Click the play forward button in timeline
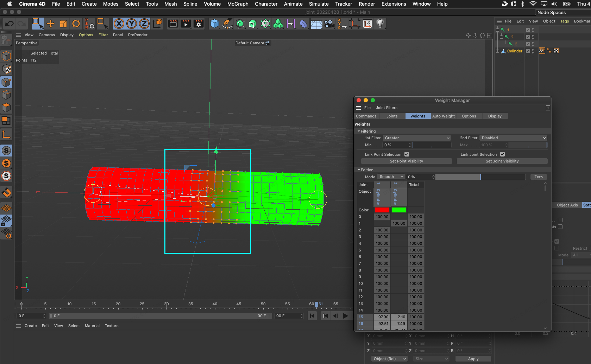 click(345, 316)
